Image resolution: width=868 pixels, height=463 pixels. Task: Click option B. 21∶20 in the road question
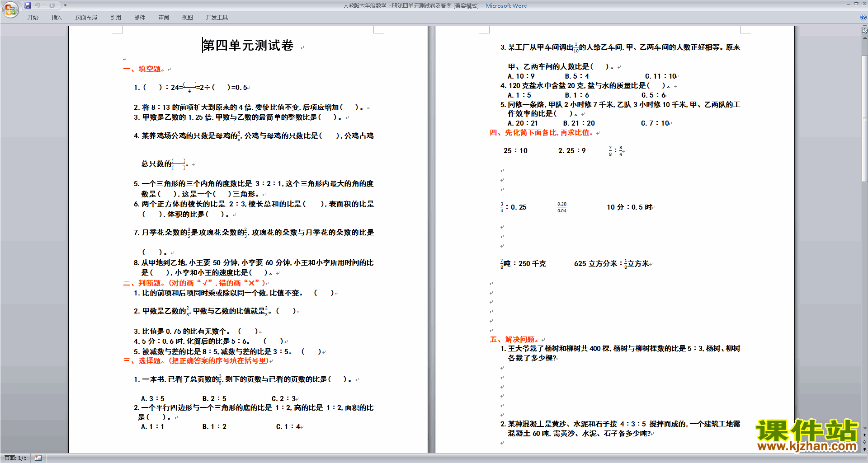pyautogui.click(x=579, y=123)
